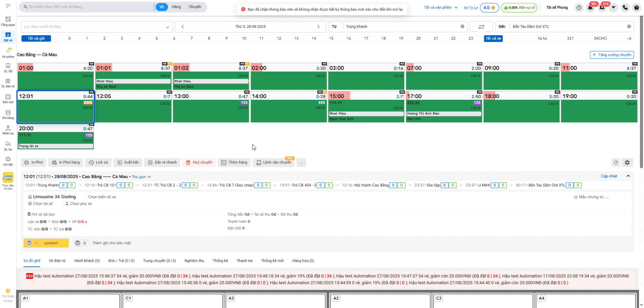Enable the Tất cả giờ filter
The image size is (644, 308).
[36, 38]
